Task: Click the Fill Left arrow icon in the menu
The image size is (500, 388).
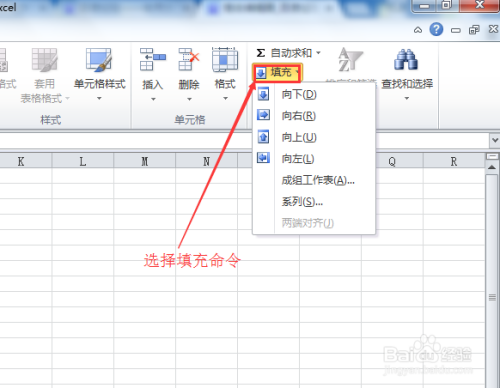Action: pyautogui.click(x=263, y=158)
